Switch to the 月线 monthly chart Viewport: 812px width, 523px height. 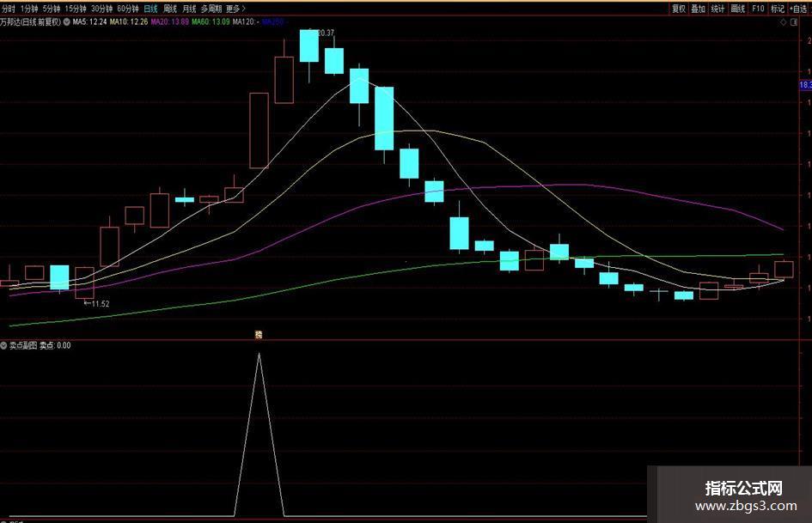[x=189, y=9]
